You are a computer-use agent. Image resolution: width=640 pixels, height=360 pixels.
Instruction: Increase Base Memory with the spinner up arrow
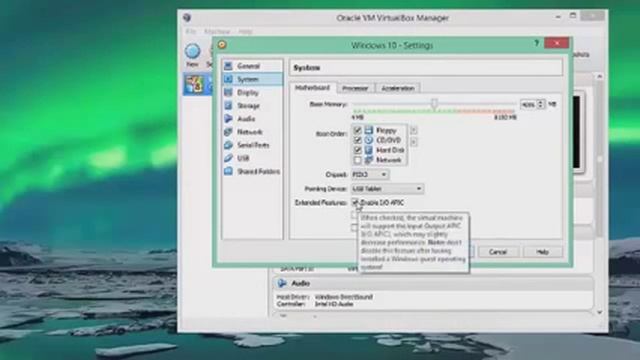(x=541, y=102)
